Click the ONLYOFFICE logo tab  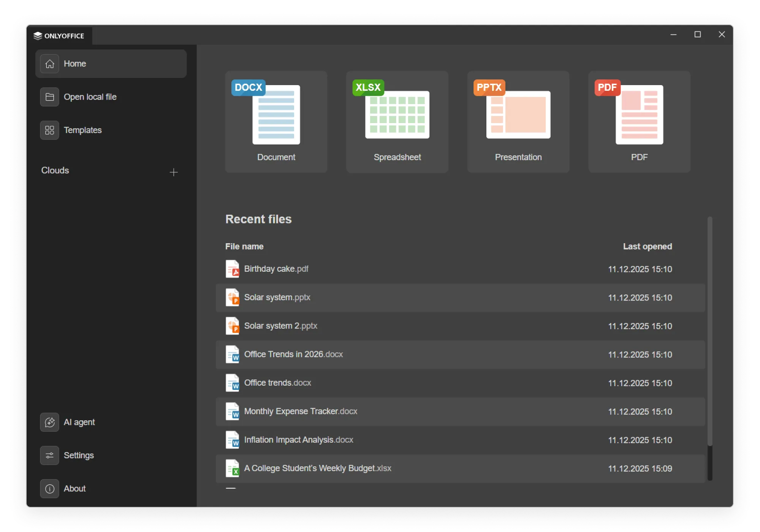click(59, 36)
